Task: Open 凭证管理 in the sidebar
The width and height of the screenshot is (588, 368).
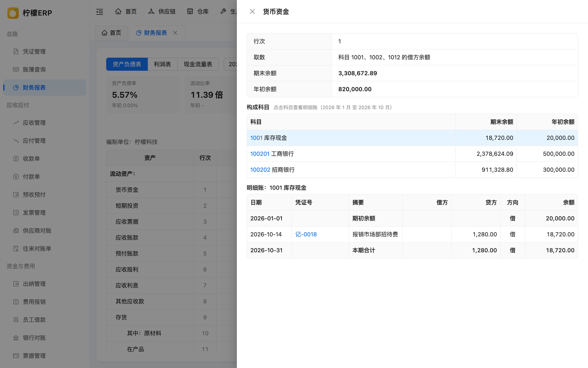Action: point(45,52)
